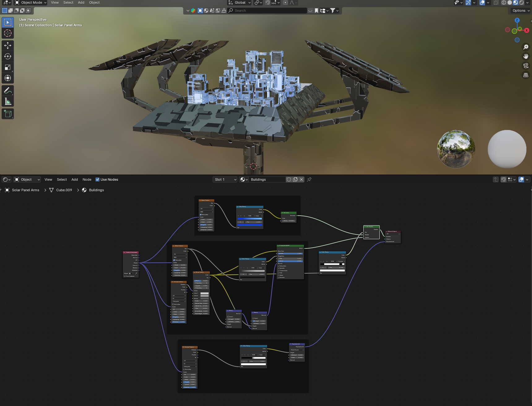Click the hand pan view icon
Image resolution: width=532 pixels, height=406 pixels.
(526, 56)
